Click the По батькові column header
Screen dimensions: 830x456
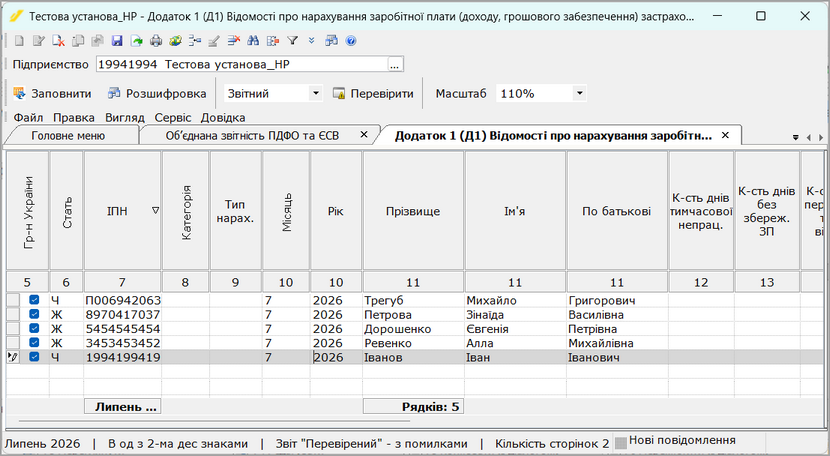[x=617, y=211]
